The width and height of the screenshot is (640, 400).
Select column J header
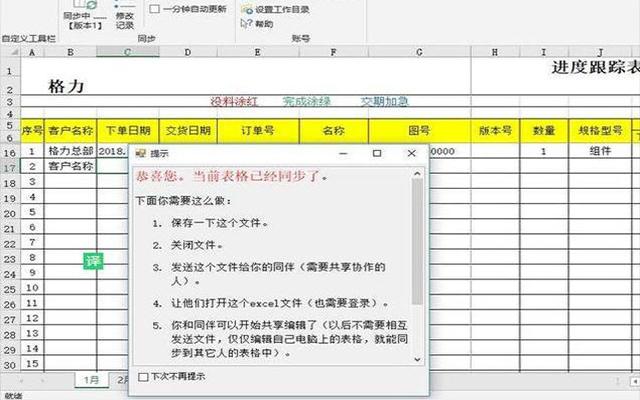(x=600, y=52)
